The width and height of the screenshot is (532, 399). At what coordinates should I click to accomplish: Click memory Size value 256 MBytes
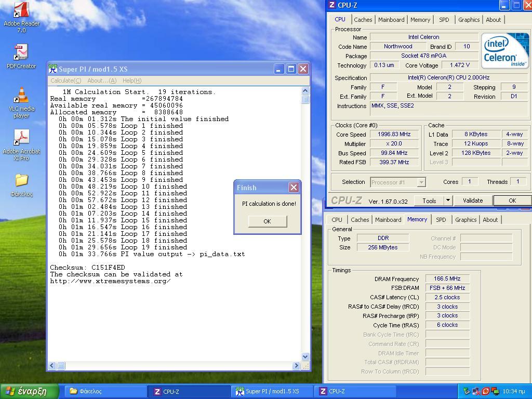[x=383, y=247]
